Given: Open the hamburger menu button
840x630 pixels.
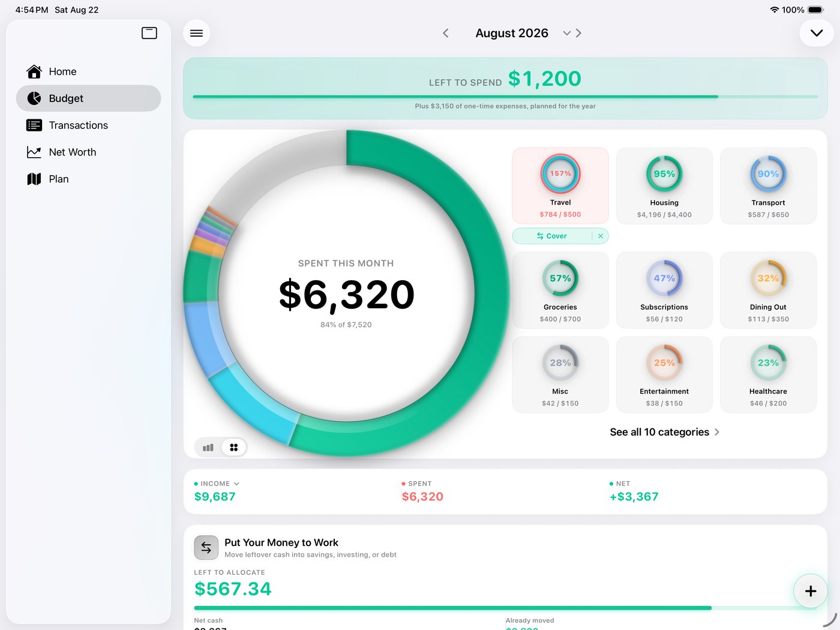Looking at the screenshot, I should [196, 33].
